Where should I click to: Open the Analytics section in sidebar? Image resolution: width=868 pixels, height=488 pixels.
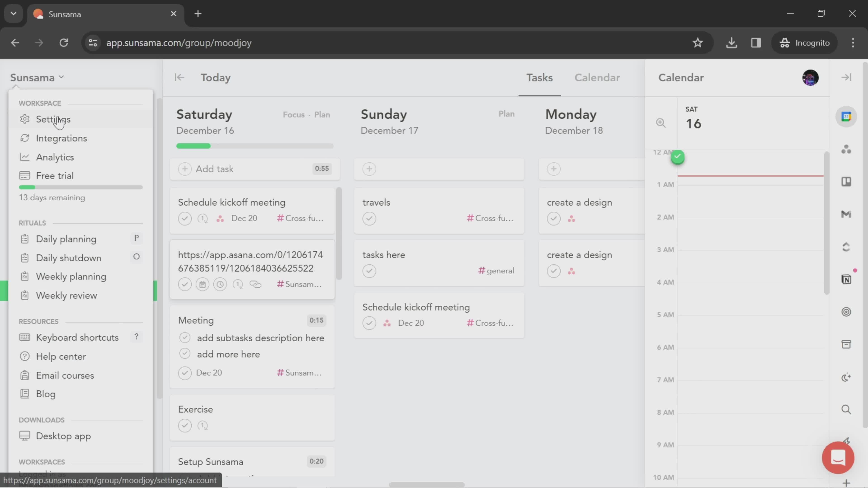point(55,157)
